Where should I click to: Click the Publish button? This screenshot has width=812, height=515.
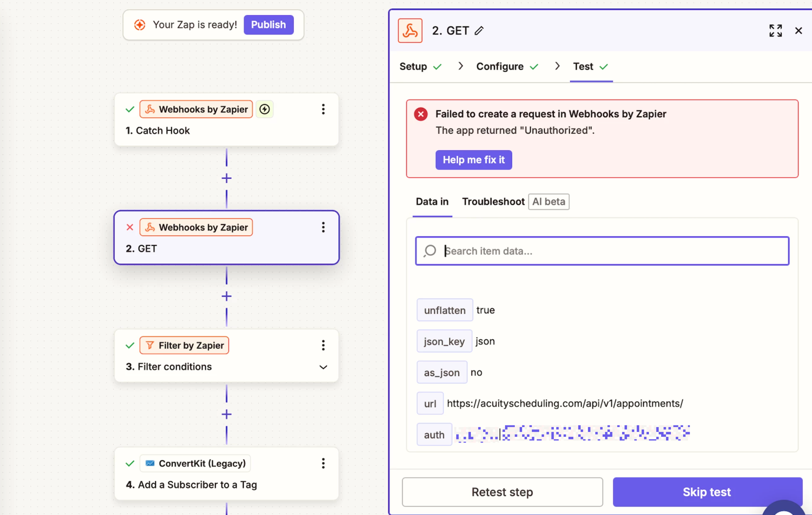(268, 25)
